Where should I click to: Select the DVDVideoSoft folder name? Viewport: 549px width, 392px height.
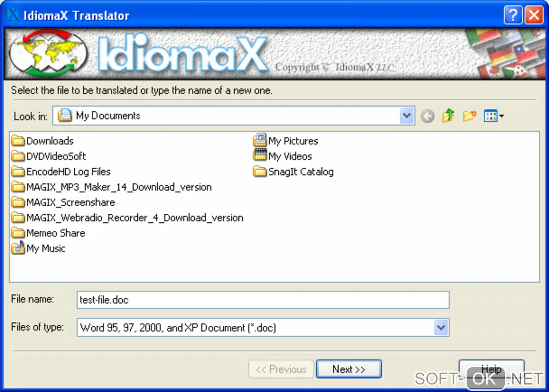[56, 157]
